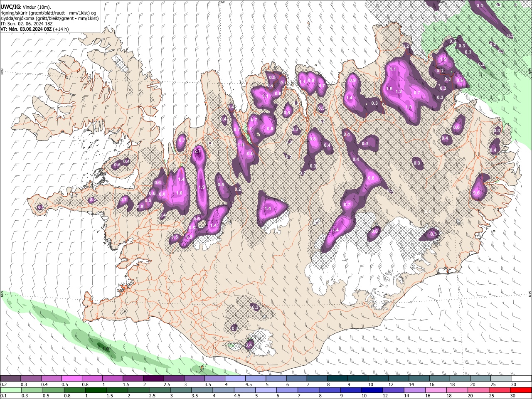Screen dimensions: 532x399
Task: Pick the violet 12 swatch in lower rain legend
Action: tap(394, 390)
